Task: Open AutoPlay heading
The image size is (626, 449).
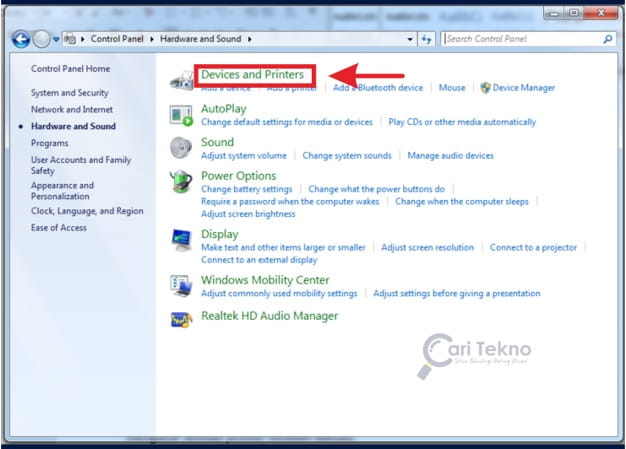Action: 224,109
